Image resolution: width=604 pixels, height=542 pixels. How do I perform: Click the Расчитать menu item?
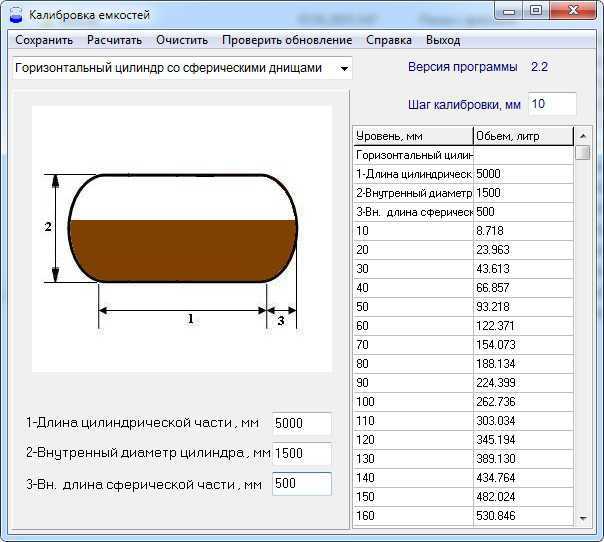pos(114,40)
